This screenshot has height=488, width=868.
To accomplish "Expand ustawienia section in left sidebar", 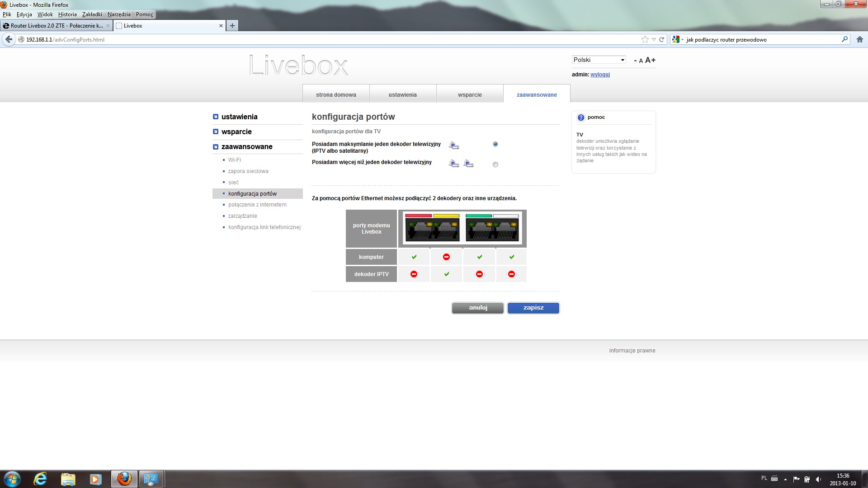I will tap(239, 117).
